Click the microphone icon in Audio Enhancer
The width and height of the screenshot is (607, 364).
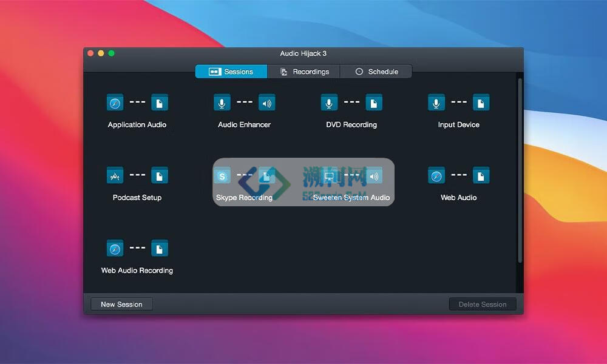point(222,103)
